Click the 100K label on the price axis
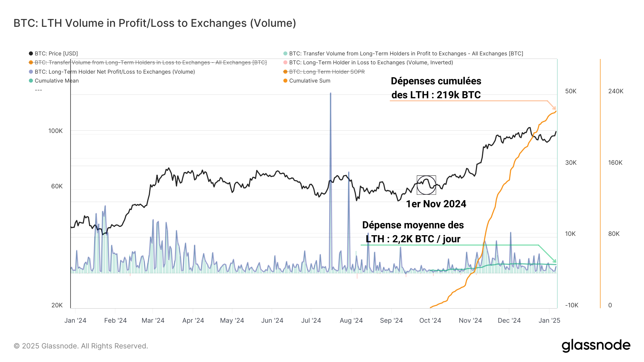This screenshot has width=644, height=362. point(55,131)
